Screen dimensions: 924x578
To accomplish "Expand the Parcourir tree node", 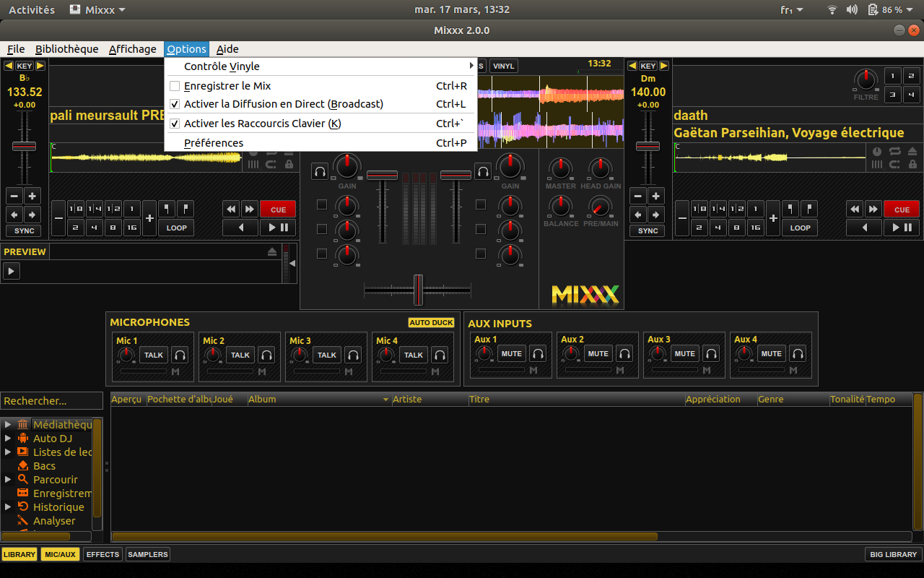I will click(8, 480).
